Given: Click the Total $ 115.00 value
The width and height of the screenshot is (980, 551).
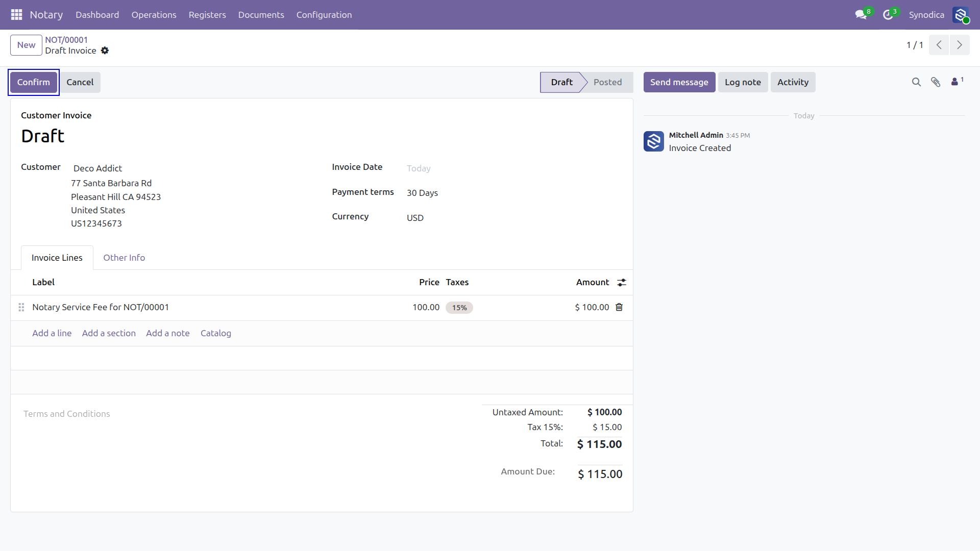Looking at the screenshot, I should click(x=599, y=444).
